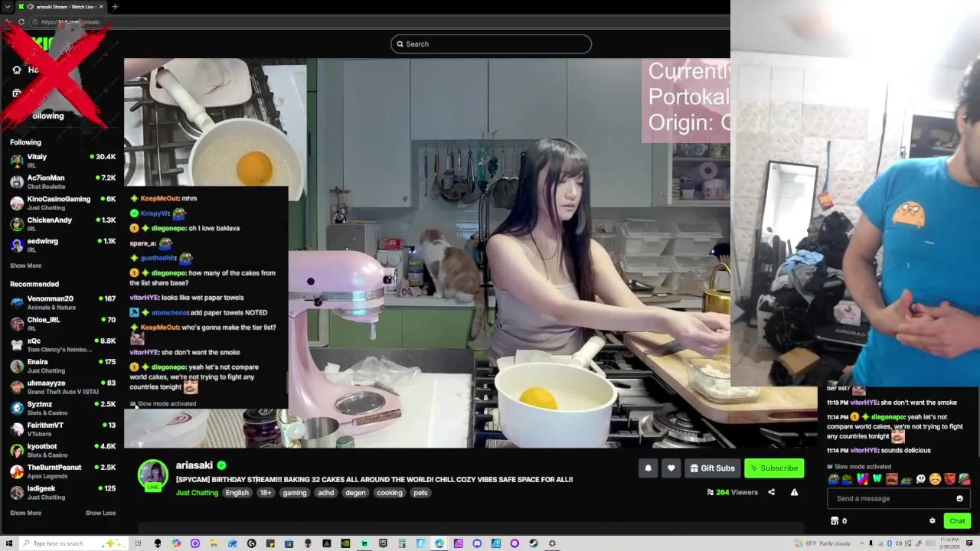Open TheBurntPeanut's recommended channel
Image resolution: width=980 pixels, height=551 pixels.
[63, 471]
